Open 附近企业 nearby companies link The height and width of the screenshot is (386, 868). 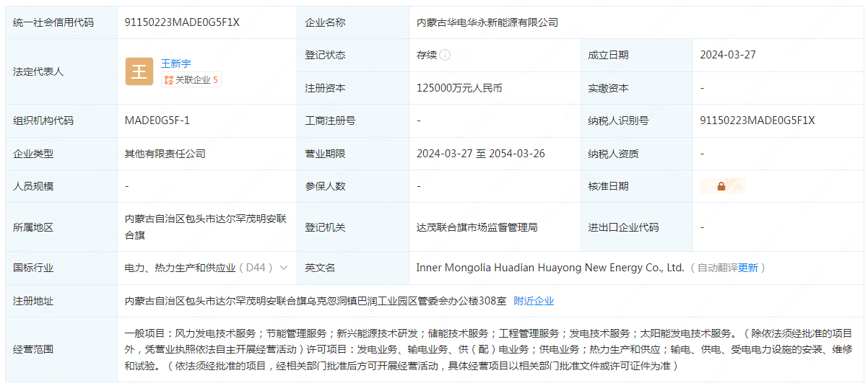pos(534,301)
